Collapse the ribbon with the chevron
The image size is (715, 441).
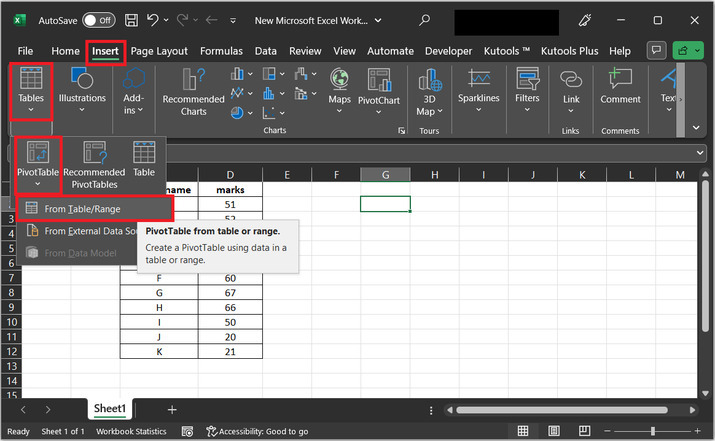tap(696, 127)
